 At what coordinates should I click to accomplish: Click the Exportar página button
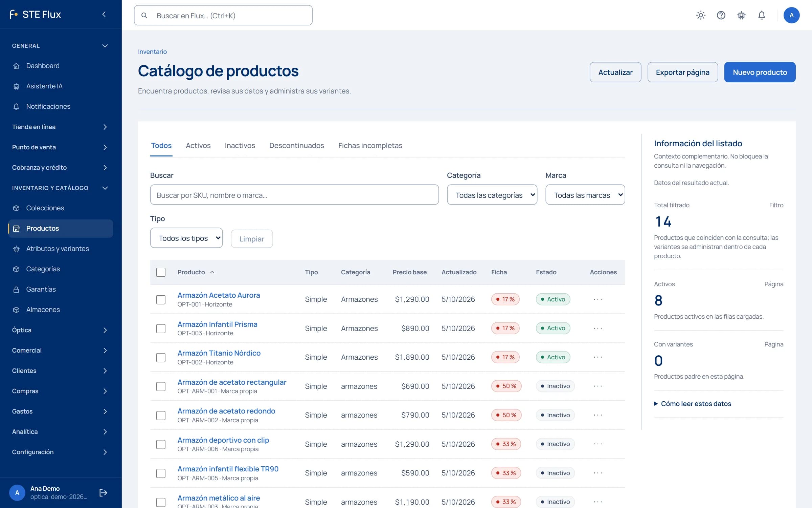pos(682,72)
